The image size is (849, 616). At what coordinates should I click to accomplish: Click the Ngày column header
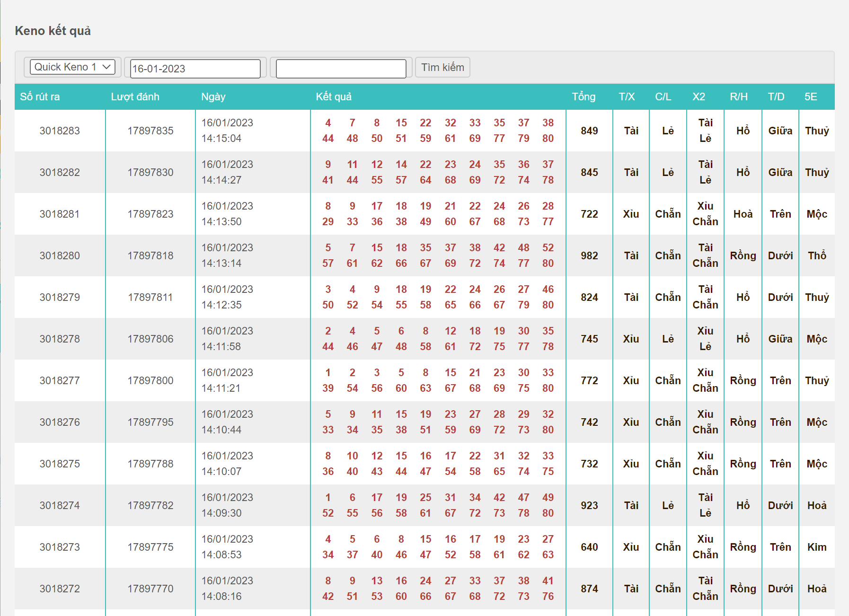point(213,97)
